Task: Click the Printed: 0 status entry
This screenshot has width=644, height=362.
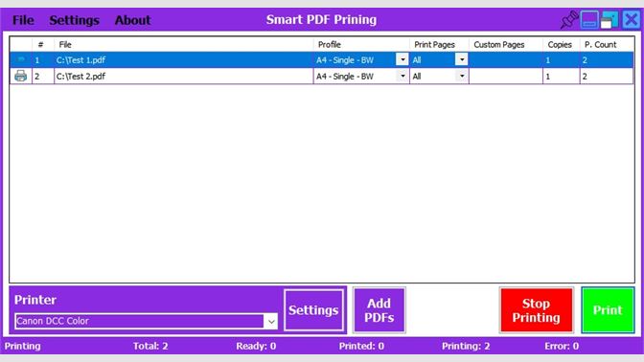Action: tap(361, 346)
